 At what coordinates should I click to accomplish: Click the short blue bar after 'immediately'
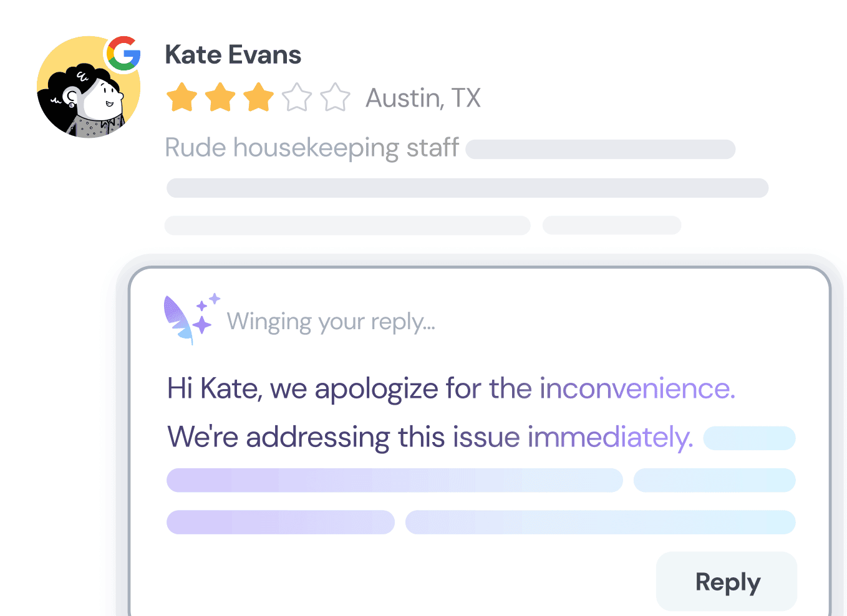tap(749, 438)
